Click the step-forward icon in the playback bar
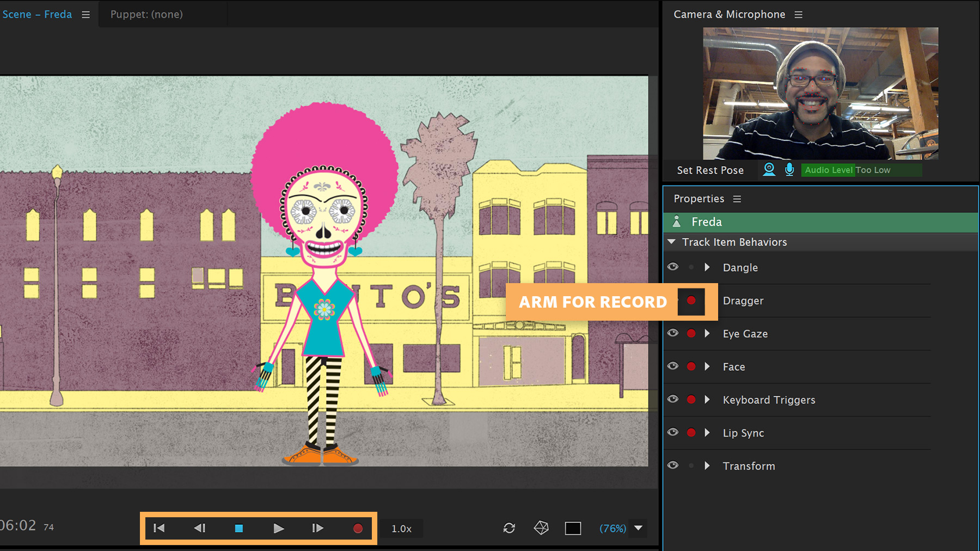 (318, 528)
